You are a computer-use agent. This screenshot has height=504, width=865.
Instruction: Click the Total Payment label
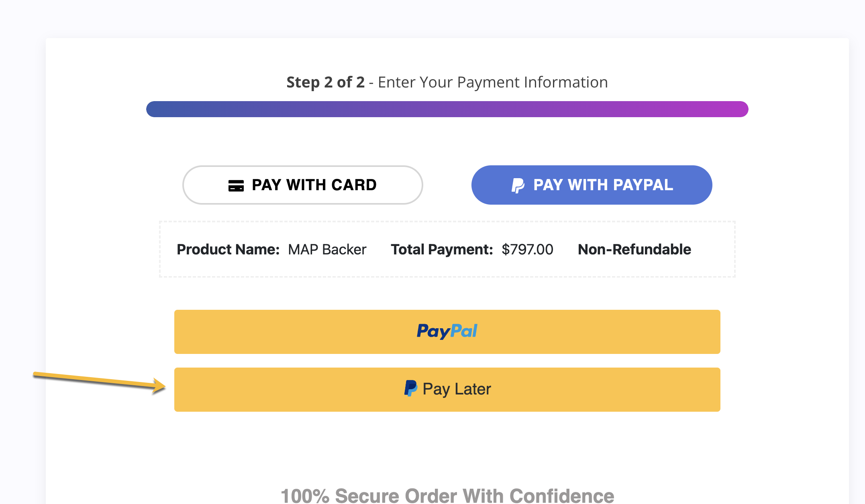tap(442, 250)
